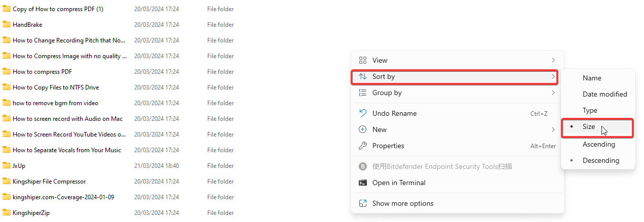Switch sort order to Ascending
The image size is (644, 222).
(x=598, y=144)
